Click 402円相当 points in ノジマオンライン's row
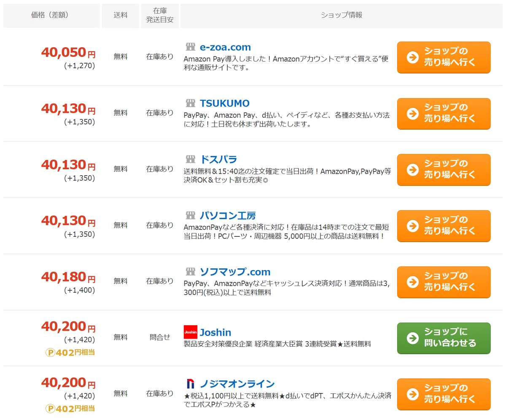 click(x=75, y=408)
